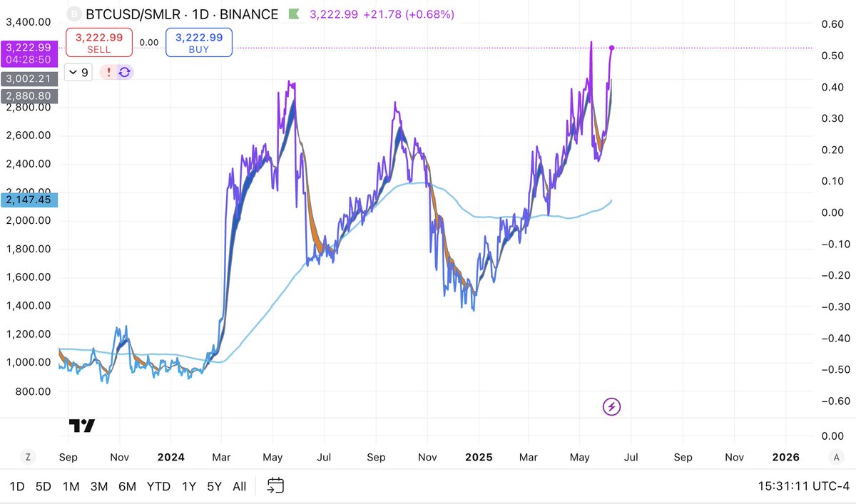Click the TradingView logo on chart
This screenshot has height=504, width=856.
pyautogui.click(x=82, y=426)
